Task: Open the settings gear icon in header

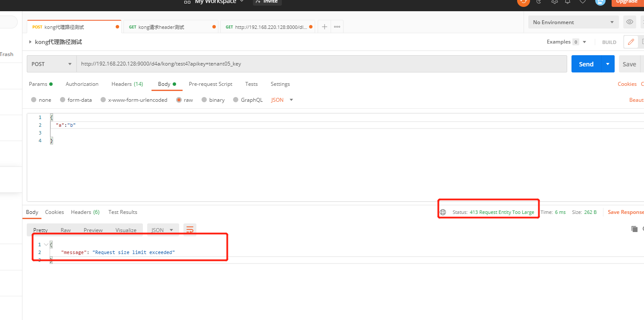Action: tap(555, 2)
